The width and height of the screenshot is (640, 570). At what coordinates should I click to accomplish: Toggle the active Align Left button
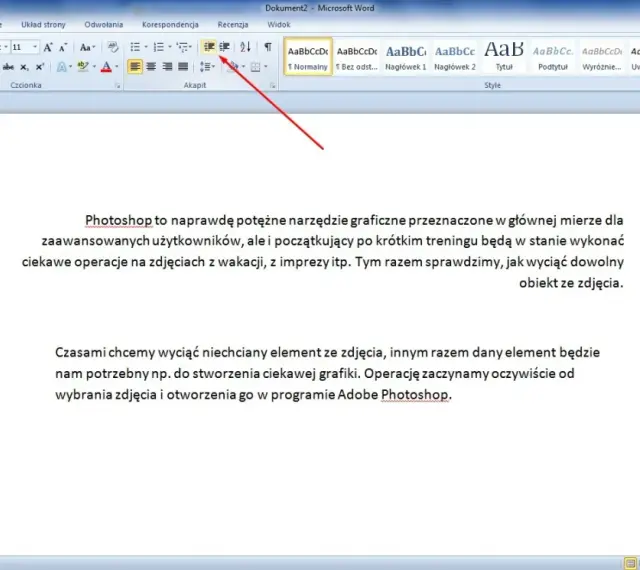tap(135, 67)
